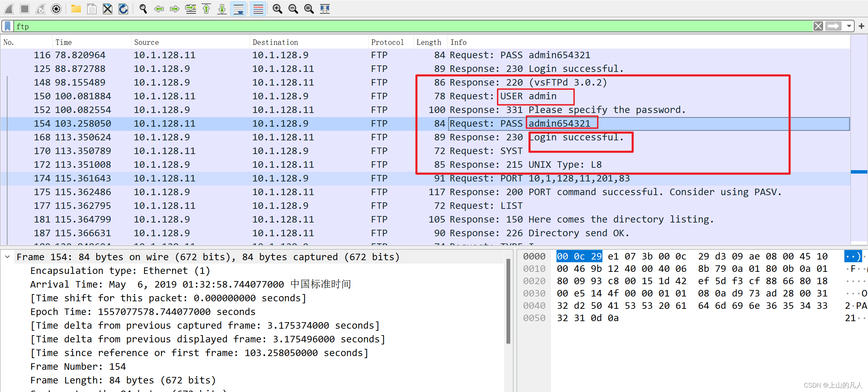Viewport: 868px width, 392px height.
Task: Select the Frame Number: 154 line
Action: (78, 366)
